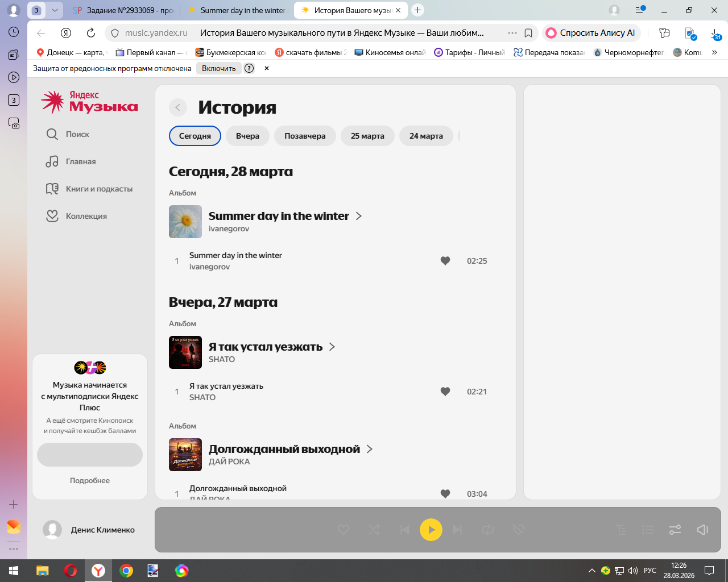Like the track Я так устал уезжать
Viewport: 728px width, 582px height.
tap(445, 392)
